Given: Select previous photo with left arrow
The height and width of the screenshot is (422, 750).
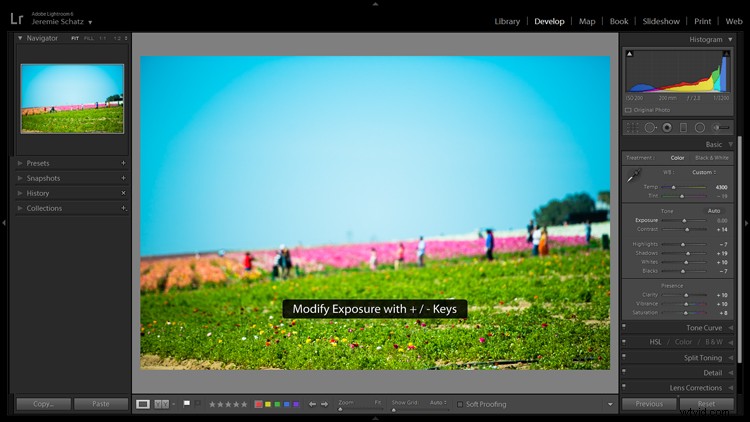Looking at the screenshot, I should 312,404.
